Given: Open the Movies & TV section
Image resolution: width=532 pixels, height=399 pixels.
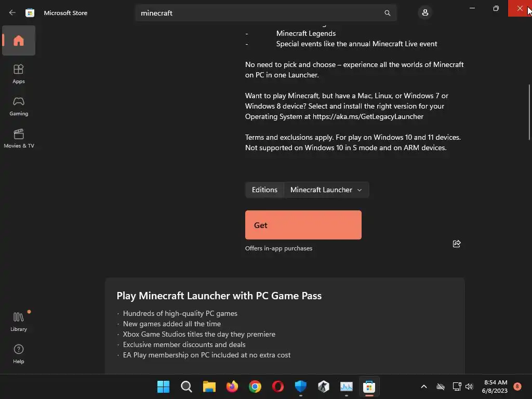Looking at the screenshot, I should [19, 139].
